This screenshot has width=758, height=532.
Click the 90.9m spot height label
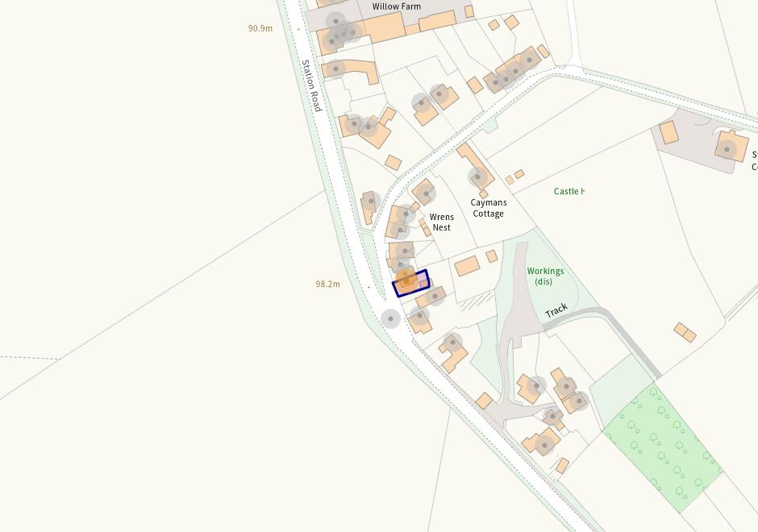[x=260, y=28]
